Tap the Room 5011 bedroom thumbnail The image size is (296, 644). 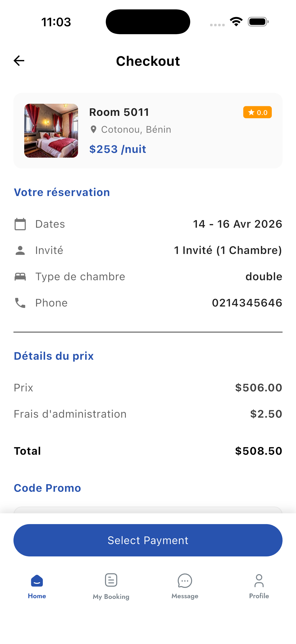coord(51,130)
